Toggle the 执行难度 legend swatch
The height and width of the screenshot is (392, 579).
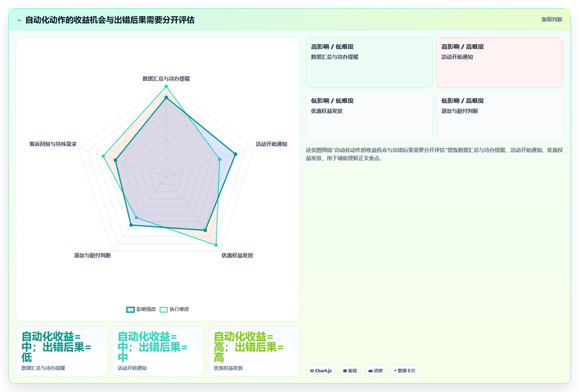[163, 309]
